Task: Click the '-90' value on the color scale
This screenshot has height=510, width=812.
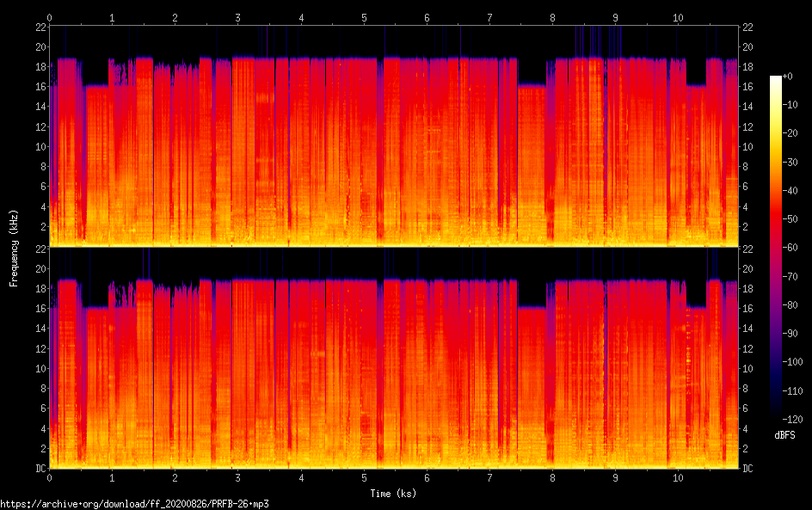Action: coord(790,334)
